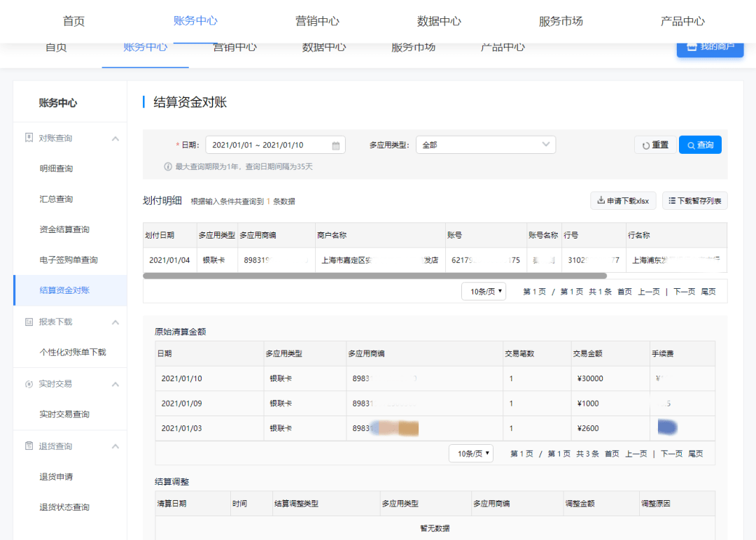Screen dimensions: 756x540
Task: Click 下一页 in 划付明细 pagination
Action: click(x=684, y=292)
